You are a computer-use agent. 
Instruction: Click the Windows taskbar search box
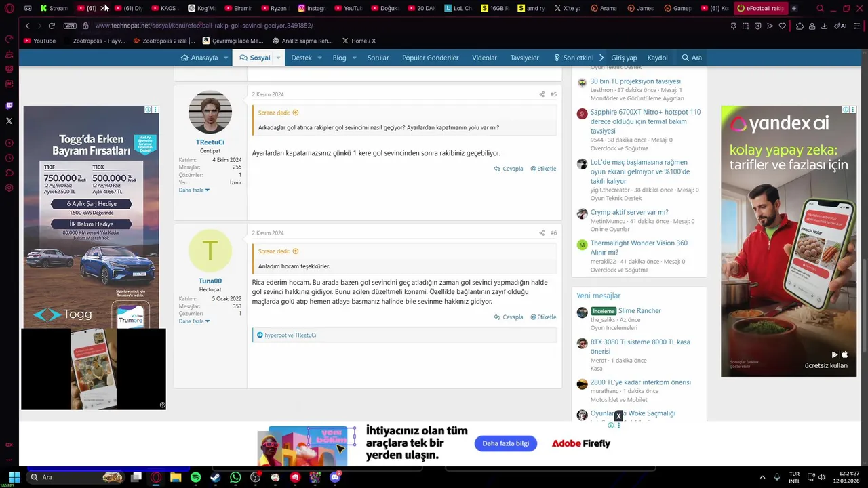[x=76, y=477]
